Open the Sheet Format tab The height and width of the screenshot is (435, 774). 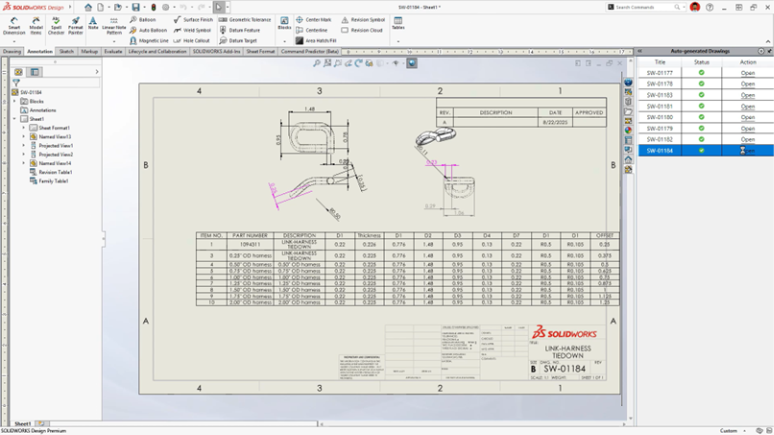click(260, 51)
